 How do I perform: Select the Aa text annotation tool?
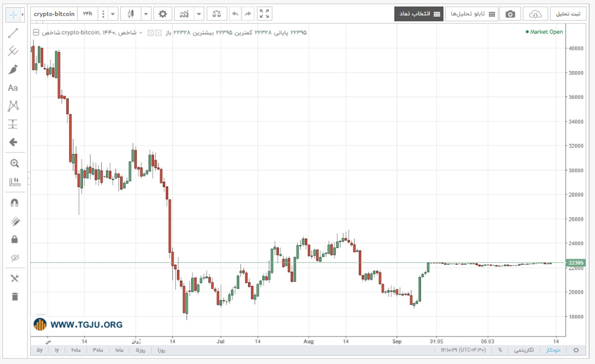click(13, 88)
